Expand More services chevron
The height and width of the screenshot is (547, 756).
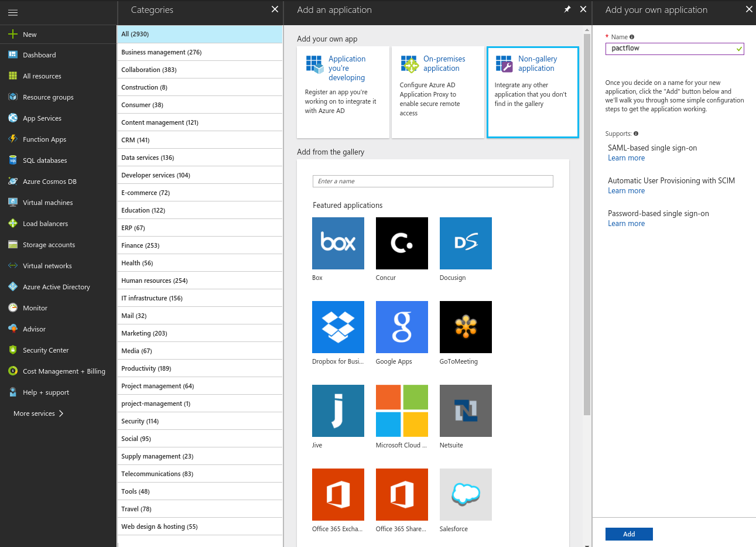(x=61, y=413)
